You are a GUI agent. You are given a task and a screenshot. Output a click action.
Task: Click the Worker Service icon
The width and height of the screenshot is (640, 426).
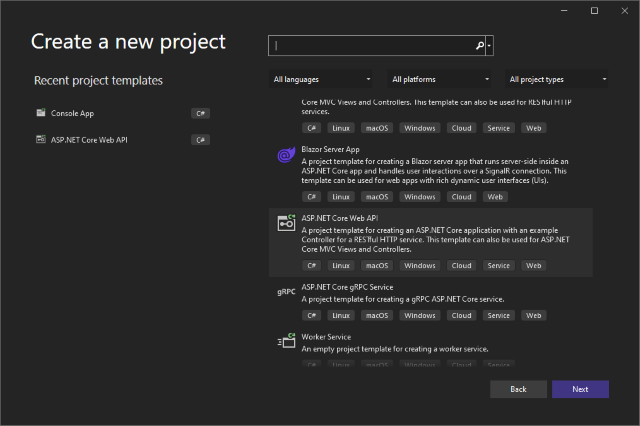tap(286, 340)
